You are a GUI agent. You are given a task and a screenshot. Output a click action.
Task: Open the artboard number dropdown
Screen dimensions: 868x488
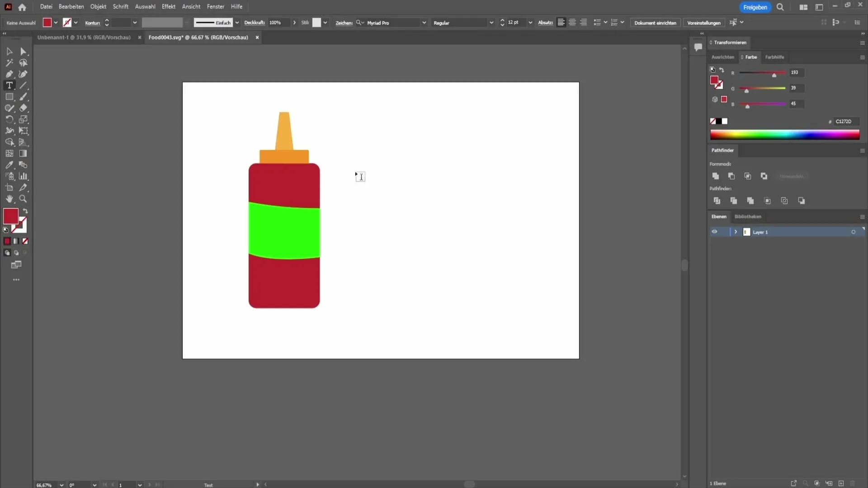pos(140,485)
